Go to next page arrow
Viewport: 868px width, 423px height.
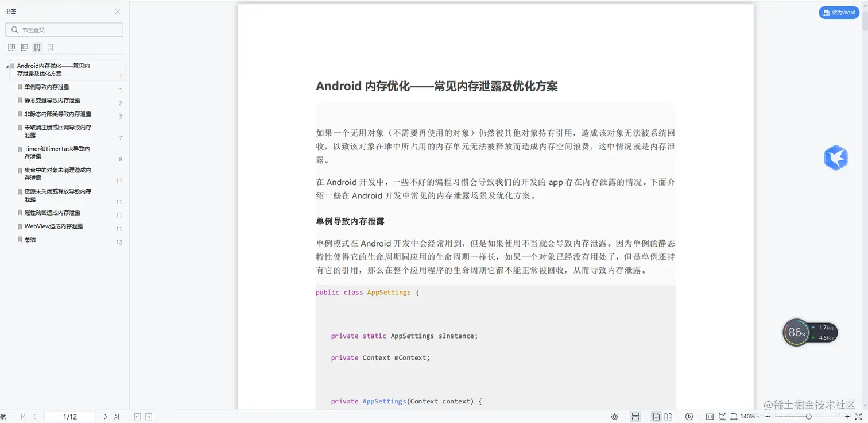coord(106,417)
